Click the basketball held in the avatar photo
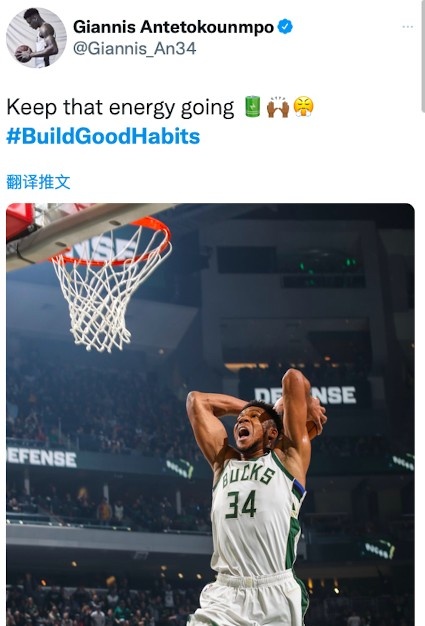This screenshot has height=626, width=425. 23,53
